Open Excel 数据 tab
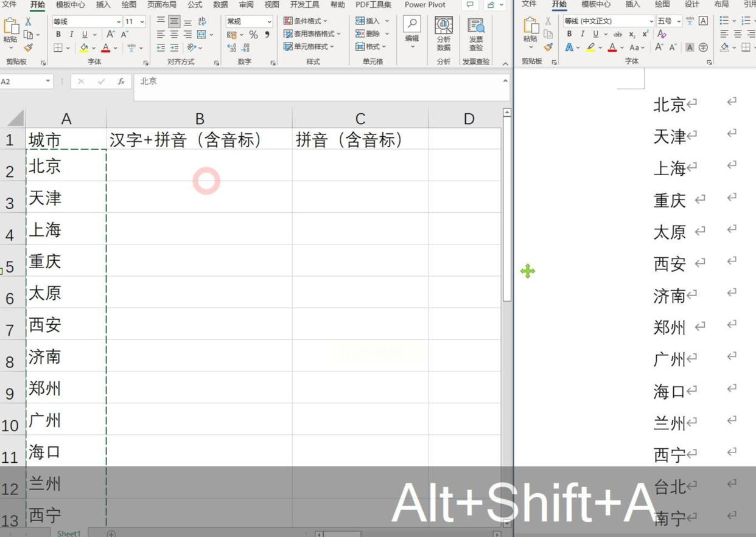 click(220, 5)
